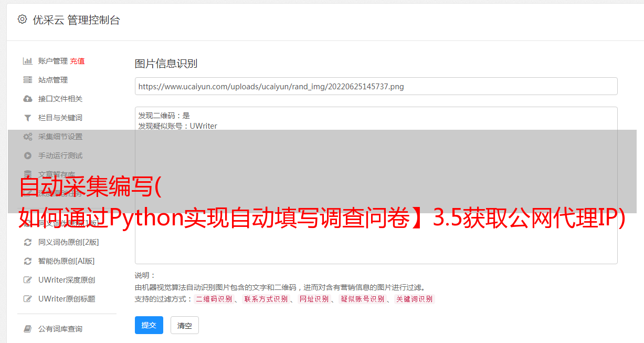Click the 清空 button

click(185, 325)
